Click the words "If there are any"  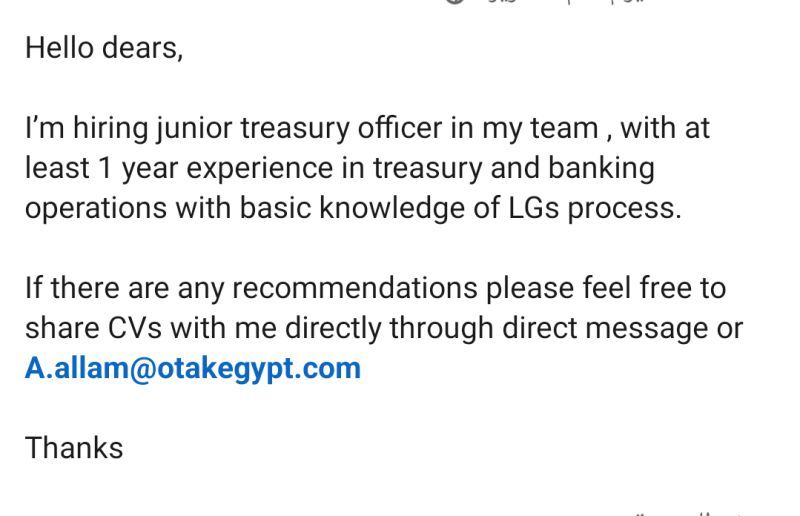click(124, 288)
